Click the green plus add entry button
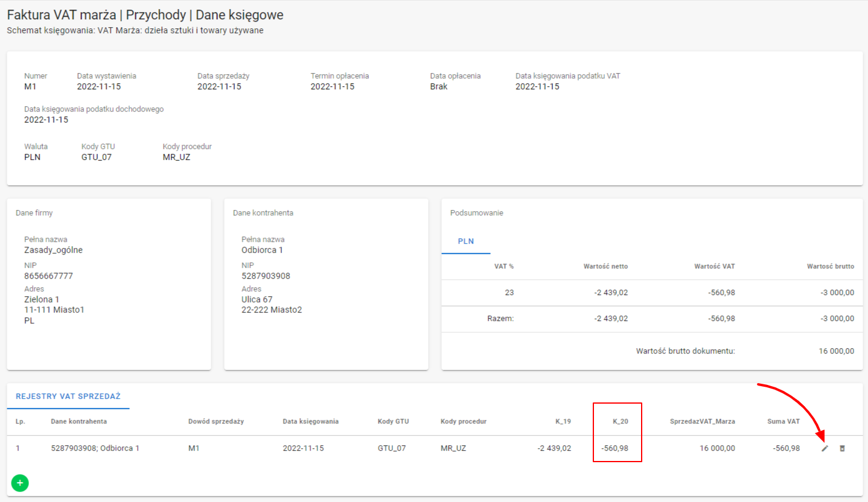This screenshot has height=502, width=868. (x=20, y=483)
